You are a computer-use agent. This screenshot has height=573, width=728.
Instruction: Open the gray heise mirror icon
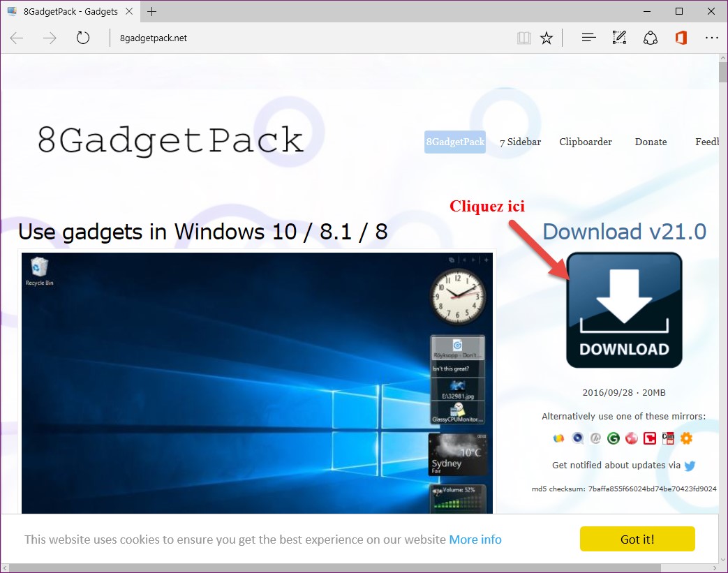(595, 438)
